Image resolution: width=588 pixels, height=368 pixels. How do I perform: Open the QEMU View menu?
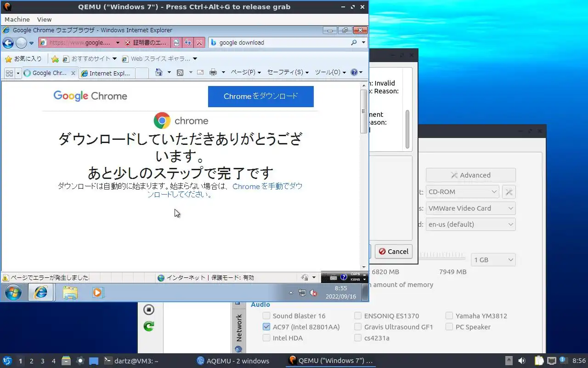point(45,19)
